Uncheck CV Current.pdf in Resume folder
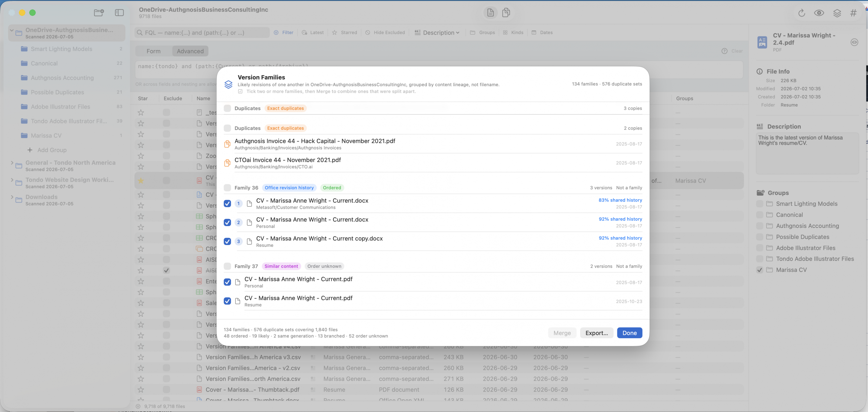The height and width of the screenshot is (412, 868). pyautogui.click(x=228, y=301)
